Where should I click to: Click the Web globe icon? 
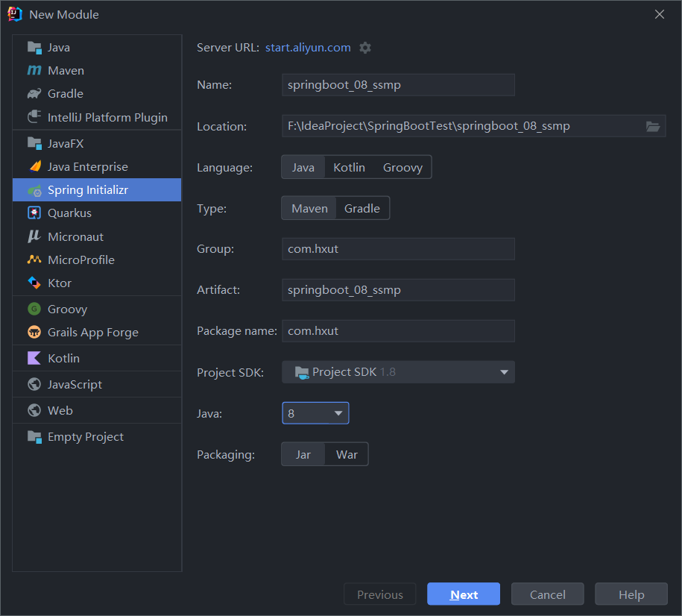coord(34,410)
